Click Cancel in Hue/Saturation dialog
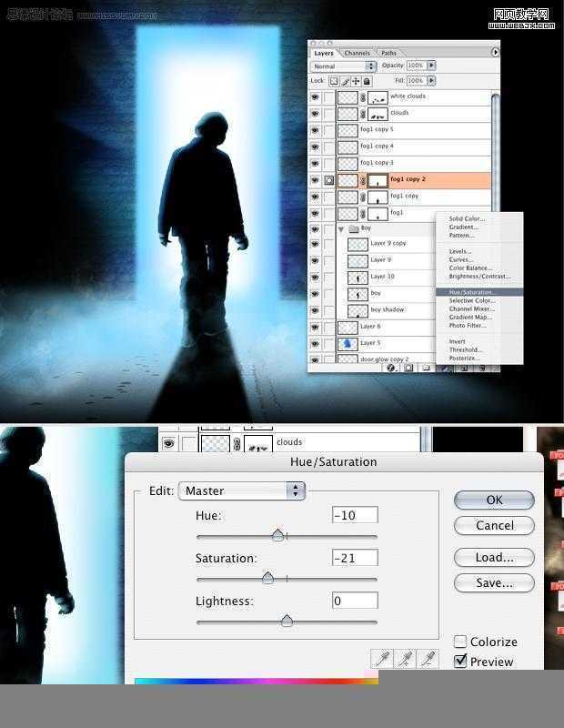The image size is (564, 728). (494, 526)
